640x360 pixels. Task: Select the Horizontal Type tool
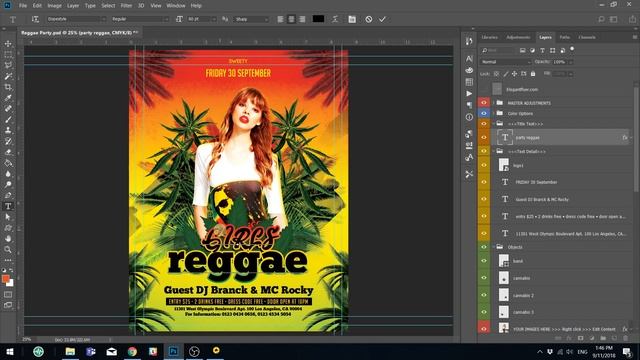8,206
